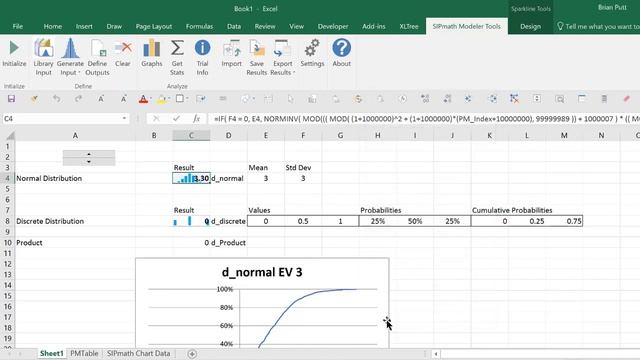
Task: Click into the formula bar
Action: [x=424, y=119]
